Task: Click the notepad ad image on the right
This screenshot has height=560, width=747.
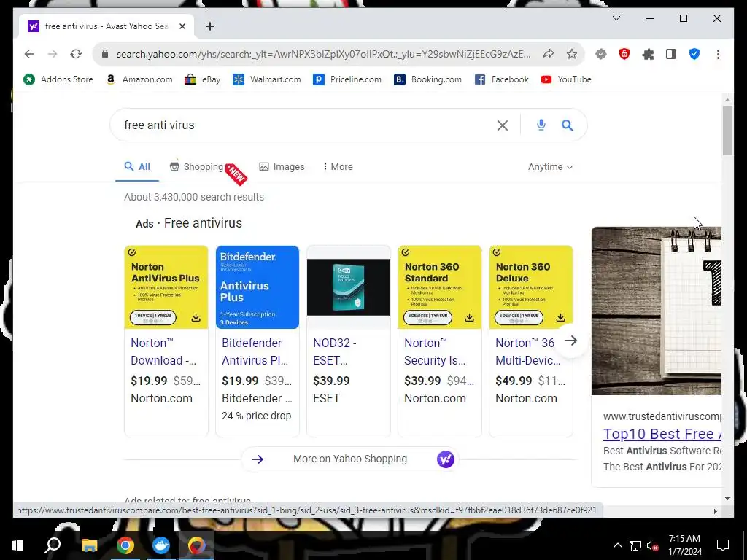Action: 657,311
